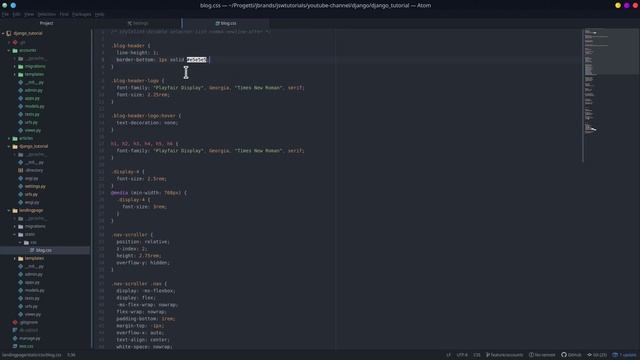Click the file icon beside accounts views.py

point(21,130)
